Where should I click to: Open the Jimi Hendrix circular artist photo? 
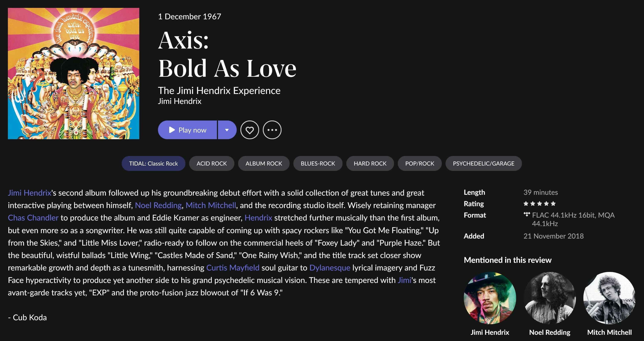click(490, 298)
